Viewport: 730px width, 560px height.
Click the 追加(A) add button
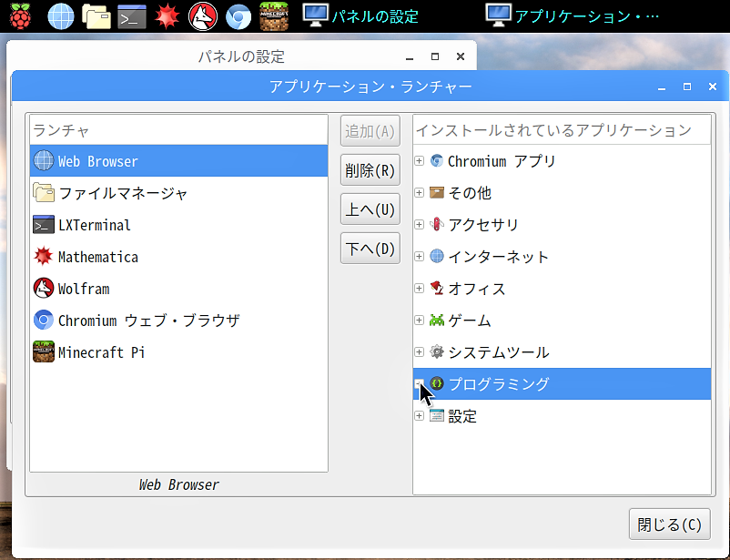pos(370,131)
